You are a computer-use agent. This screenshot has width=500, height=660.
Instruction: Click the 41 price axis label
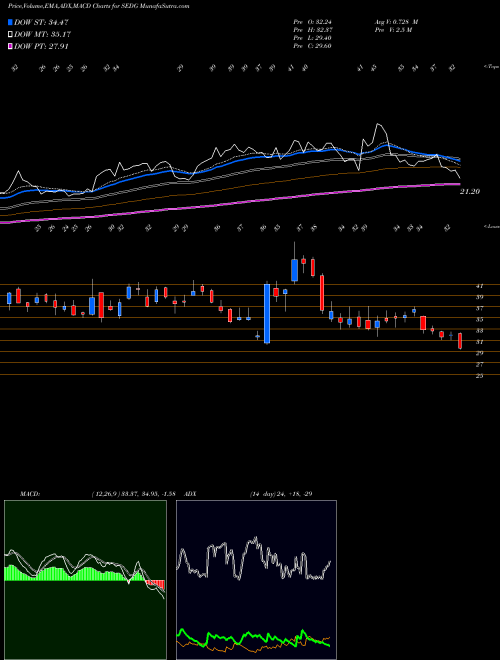(479, 286)
